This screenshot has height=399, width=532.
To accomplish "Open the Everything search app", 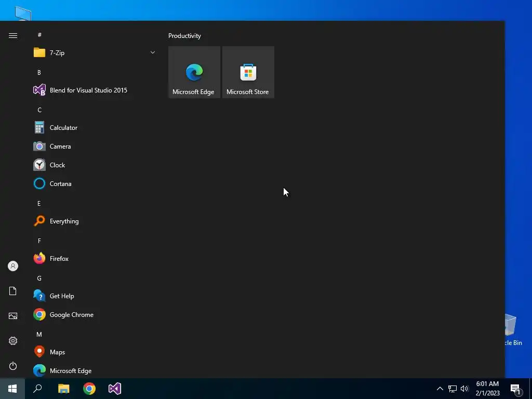I will coord(95,221).
